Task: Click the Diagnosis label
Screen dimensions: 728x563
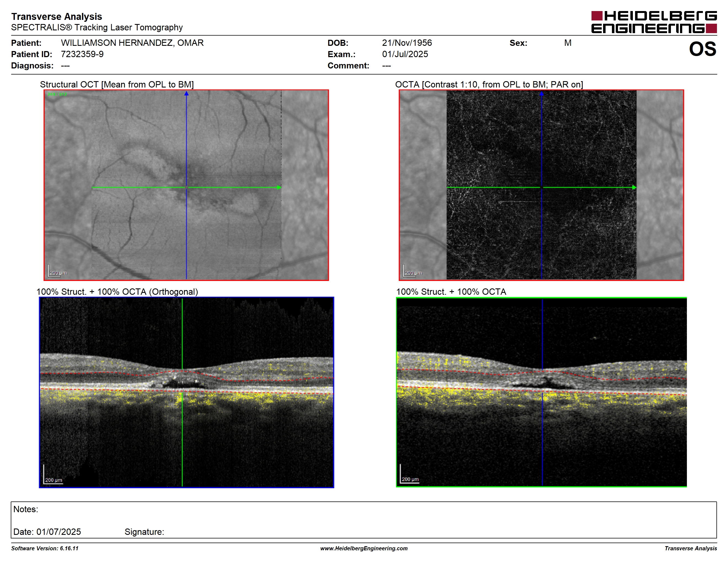Action: pyautogui.click(x=32, y=65)
